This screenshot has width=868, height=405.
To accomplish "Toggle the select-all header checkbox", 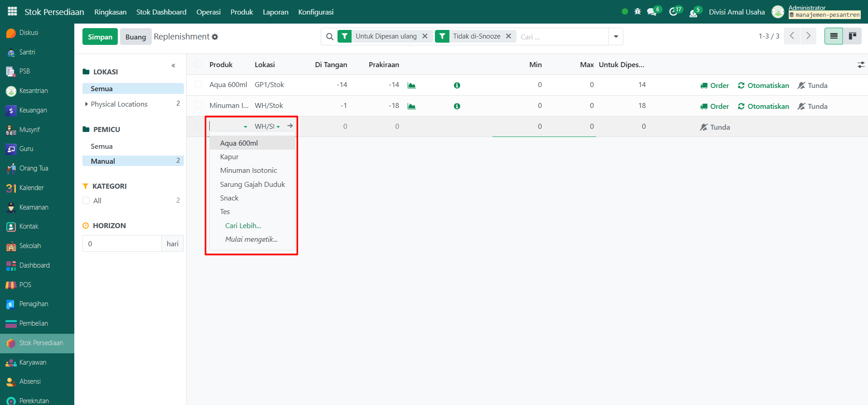I will point(198,64).
